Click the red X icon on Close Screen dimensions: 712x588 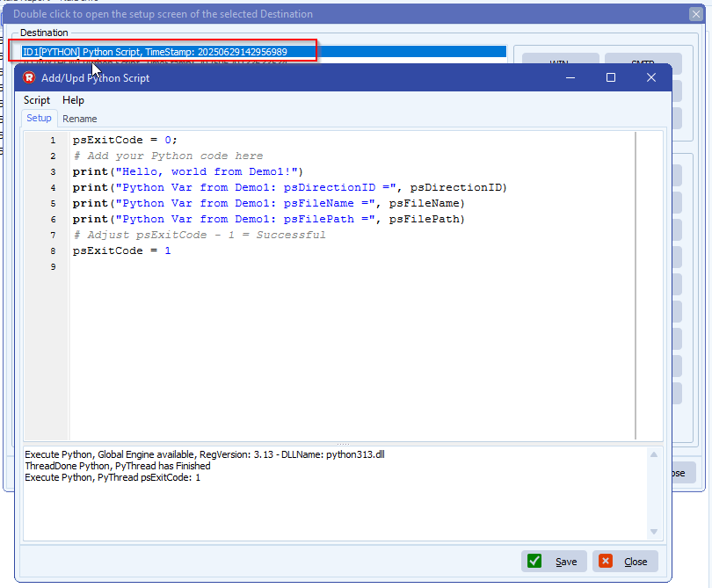click(606, 562)
